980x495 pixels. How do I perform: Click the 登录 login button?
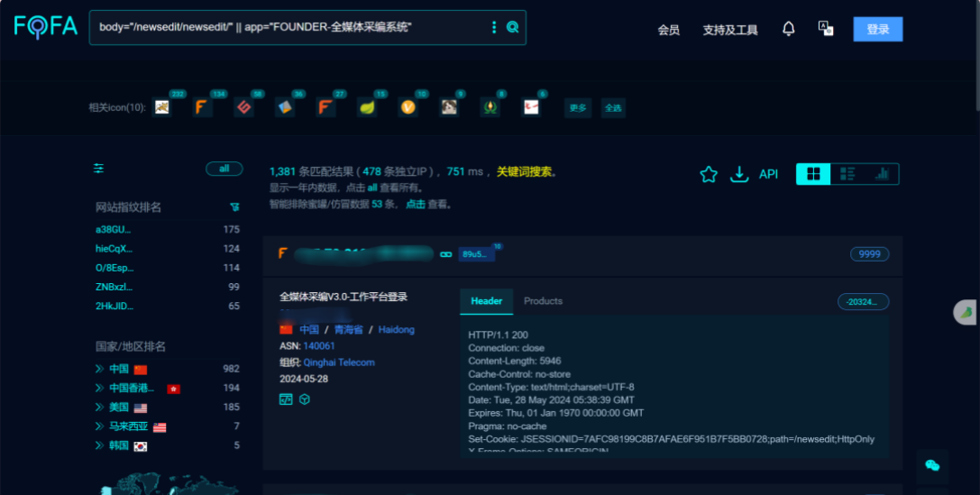click(x=877, y=30)
